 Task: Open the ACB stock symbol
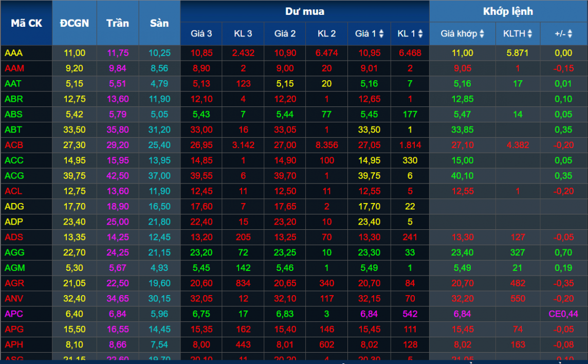click(14, 145)
